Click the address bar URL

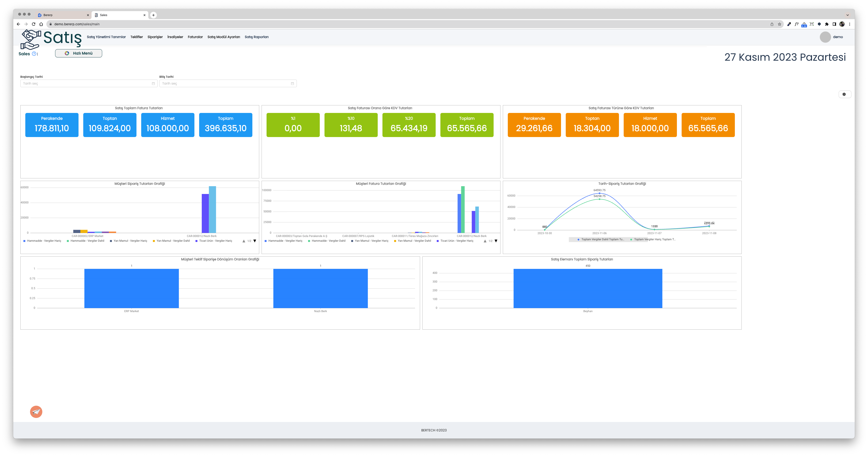coord(77,24)
